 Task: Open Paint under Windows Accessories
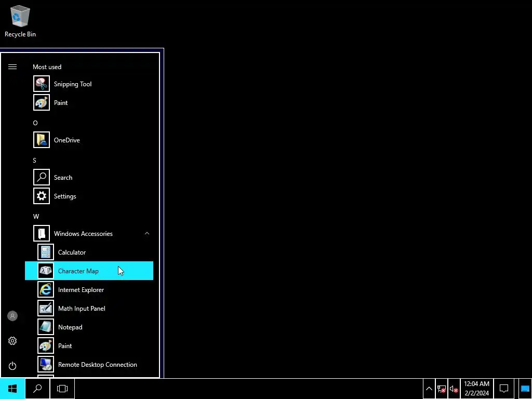pos(89,345)
